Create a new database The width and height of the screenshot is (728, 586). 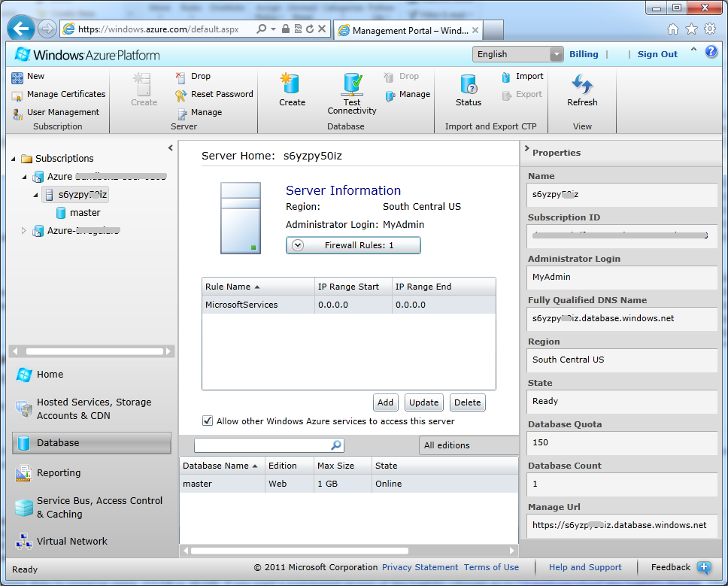292,90
